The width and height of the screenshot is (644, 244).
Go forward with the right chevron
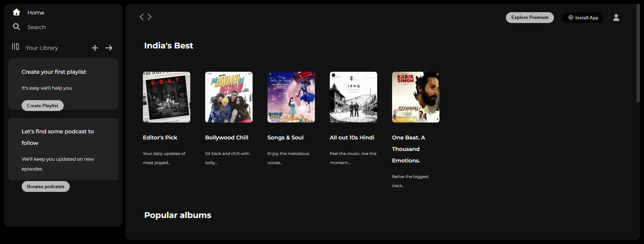click(x=150, y=17)
